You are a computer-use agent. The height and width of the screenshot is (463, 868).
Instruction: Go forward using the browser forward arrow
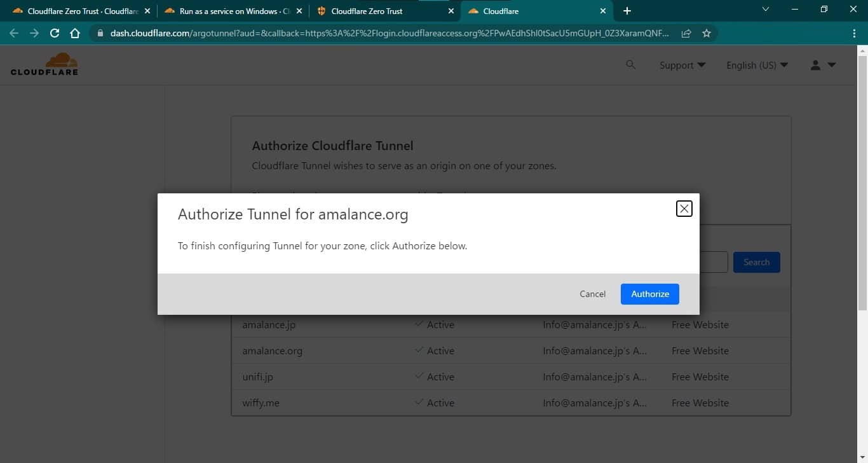34,34
